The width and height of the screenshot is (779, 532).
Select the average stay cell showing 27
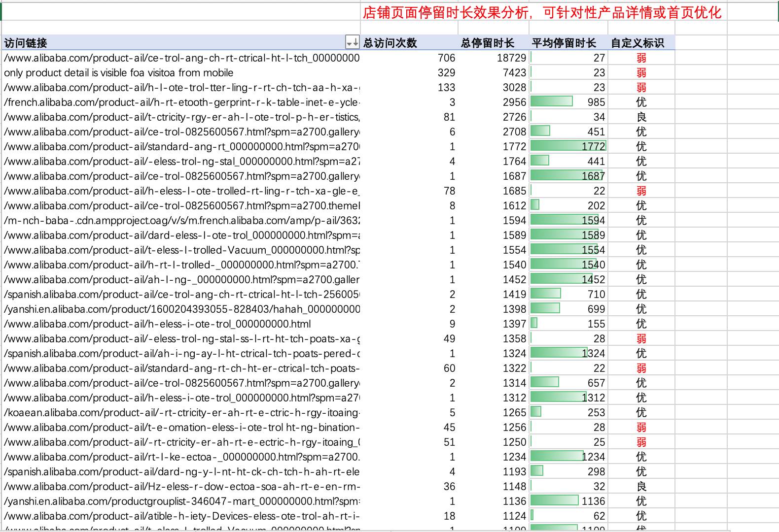click(568, 58)
